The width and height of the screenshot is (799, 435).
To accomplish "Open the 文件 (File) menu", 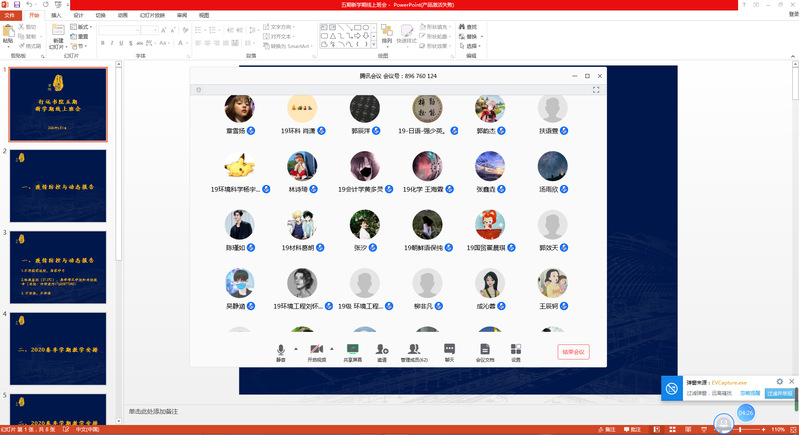I will 10,16.
